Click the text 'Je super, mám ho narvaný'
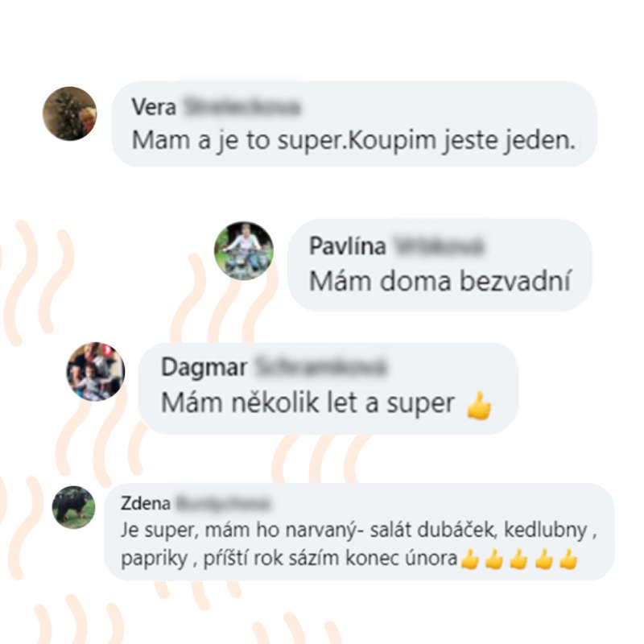This screenshot has width=644, height=644. (x=239, y=530)
